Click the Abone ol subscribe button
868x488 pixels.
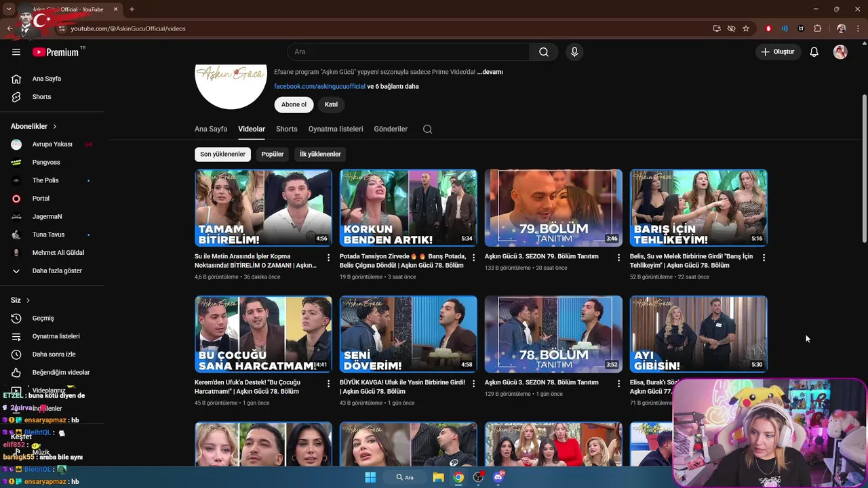click(x=294, y=104)
